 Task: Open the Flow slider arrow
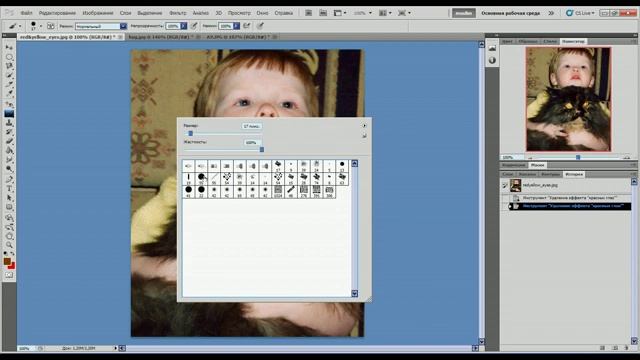(x=236, y=26)
